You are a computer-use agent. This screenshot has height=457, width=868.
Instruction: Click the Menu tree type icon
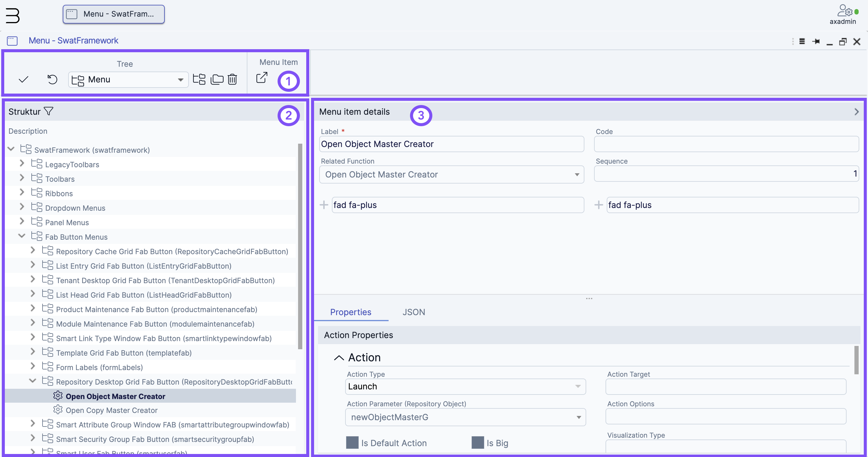tap(77, 79)
